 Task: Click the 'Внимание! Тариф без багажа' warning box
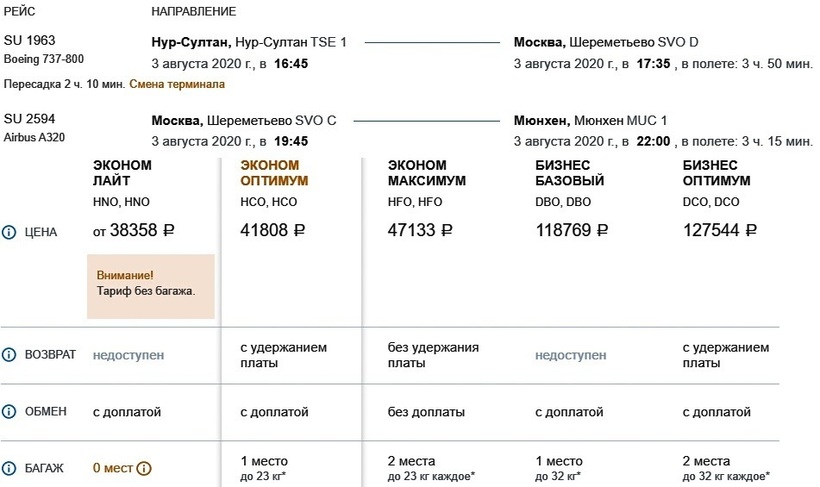click(x=151, y=285)
